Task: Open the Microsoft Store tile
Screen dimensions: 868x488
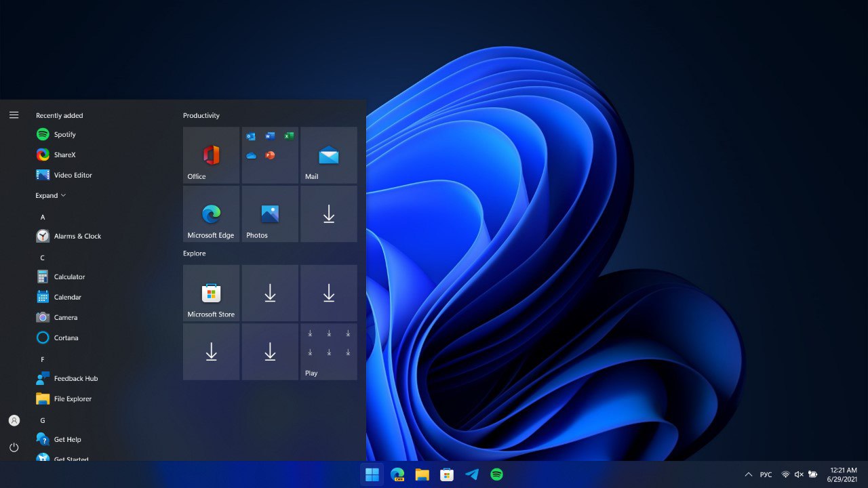Action: (211, 293)
